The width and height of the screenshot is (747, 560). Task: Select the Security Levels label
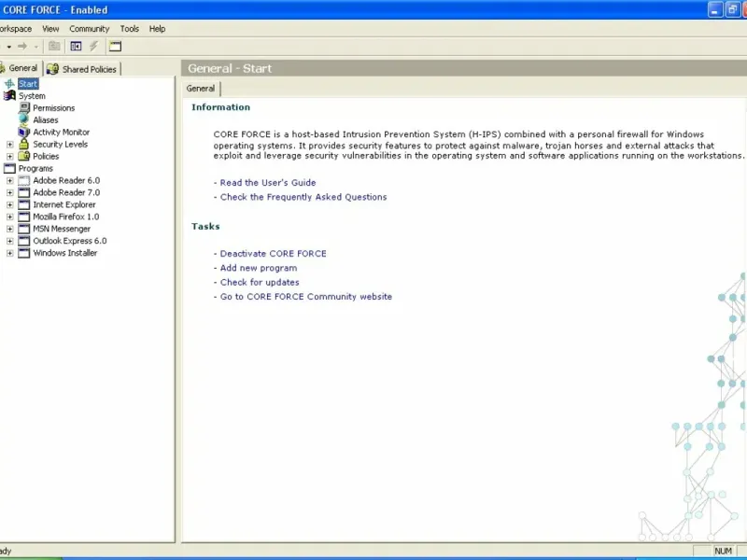(x=61, y=145)
